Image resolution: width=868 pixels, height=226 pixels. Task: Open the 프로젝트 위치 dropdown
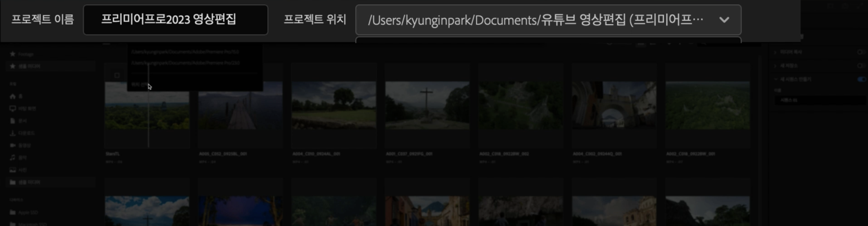tap(548, 20)
